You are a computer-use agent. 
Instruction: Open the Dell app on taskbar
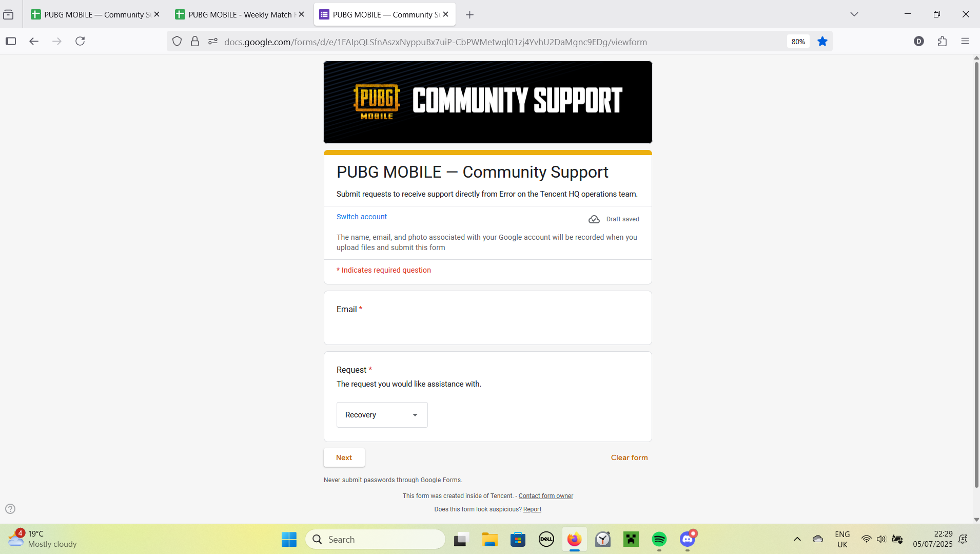pyautogui.click(x=546, y=539)
